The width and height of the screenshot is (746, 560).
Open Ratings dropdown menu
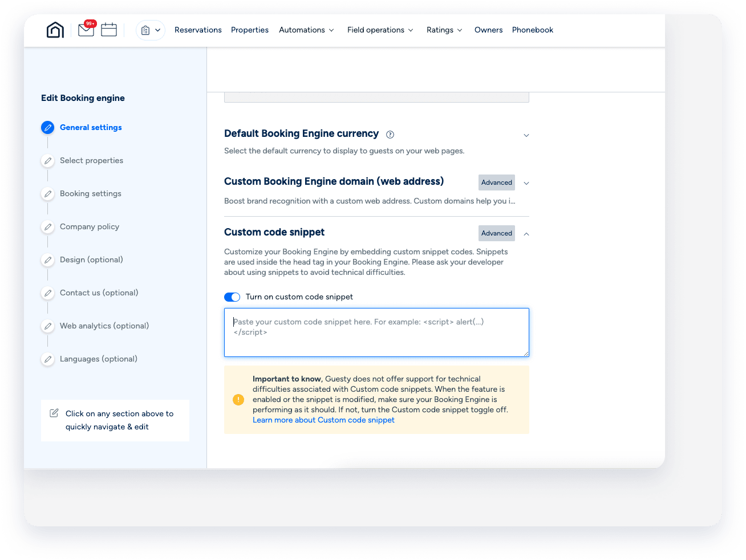pyautogui.click(x=444, y=30)
